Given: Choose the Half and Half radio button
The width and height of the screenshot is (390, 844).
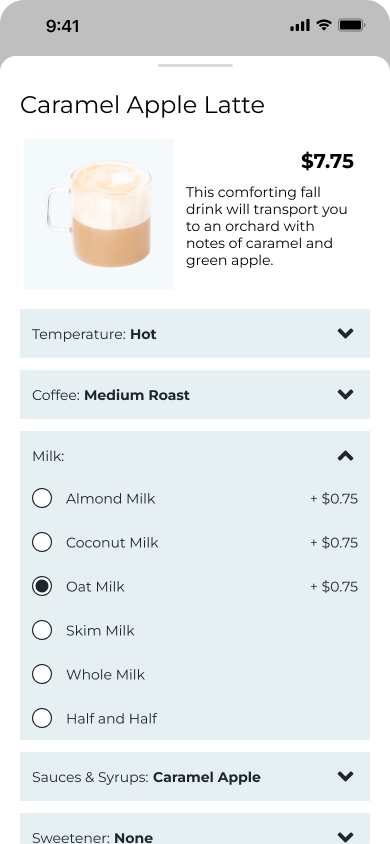Looking at the screenshot, I should (x=42, y=718).
